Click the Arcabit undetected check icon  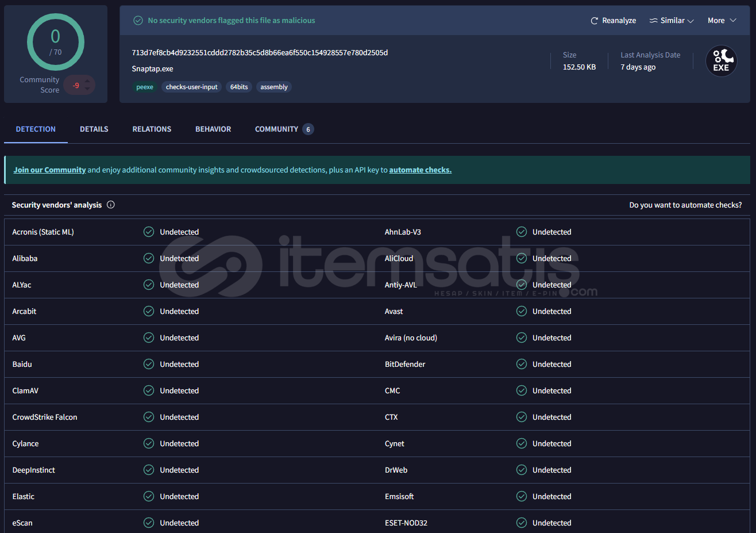[x=149, y=311]
